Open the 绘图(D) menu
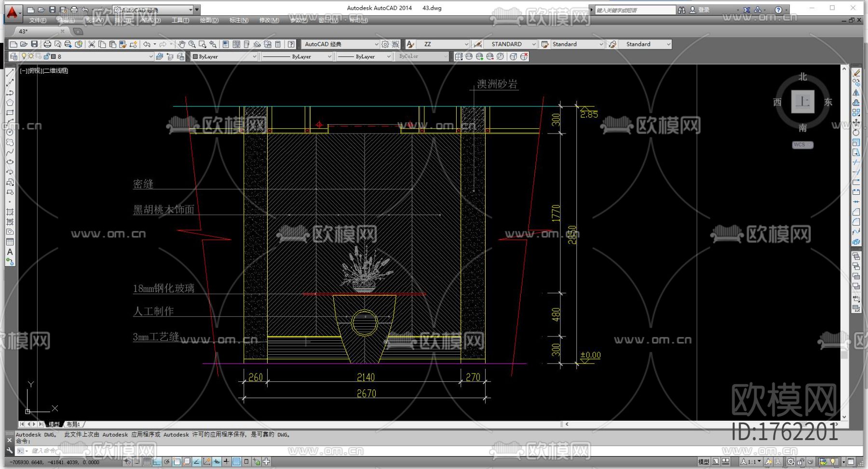868x469 pixels. point(209,20)
